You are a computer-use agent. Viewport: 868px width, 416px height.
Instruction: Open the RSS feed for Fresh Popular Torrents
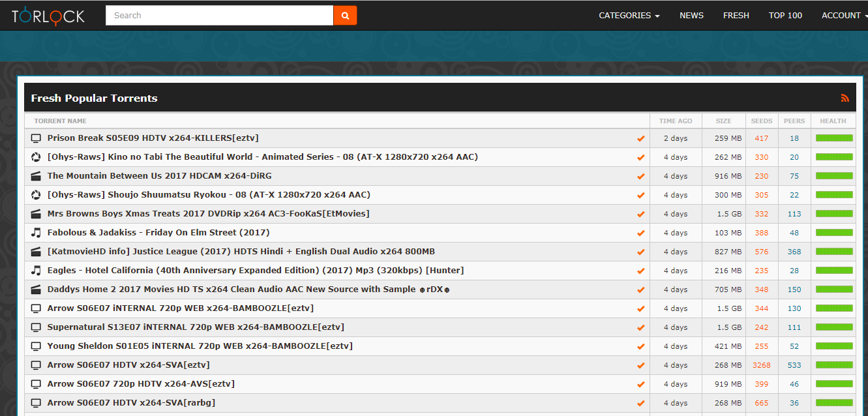tap(845, 98)
